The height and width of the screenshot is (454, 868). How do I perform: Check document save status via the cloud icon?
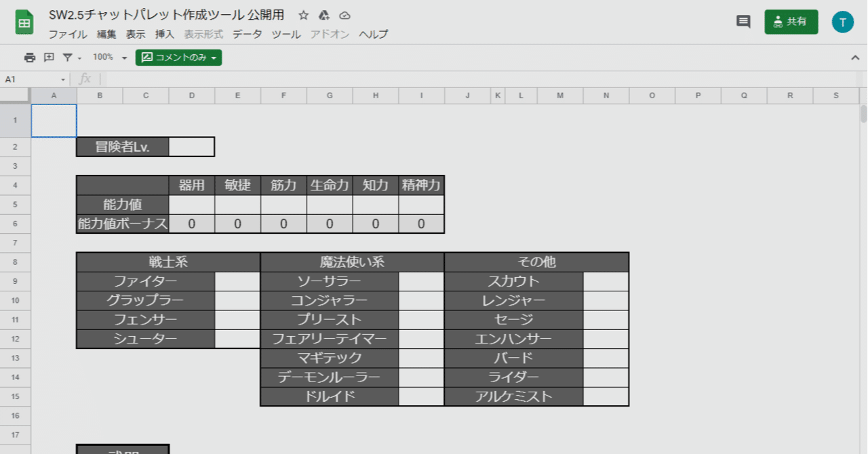point(344,15)
